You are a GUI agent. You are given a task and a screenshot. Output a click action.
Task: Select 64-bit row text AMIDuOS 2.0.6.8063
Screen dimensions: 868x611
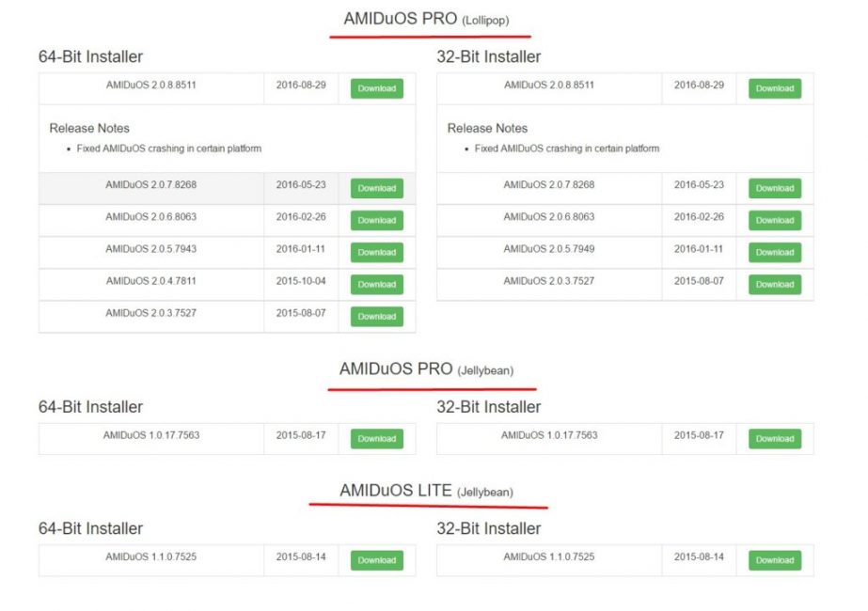(x=151, y=217)
